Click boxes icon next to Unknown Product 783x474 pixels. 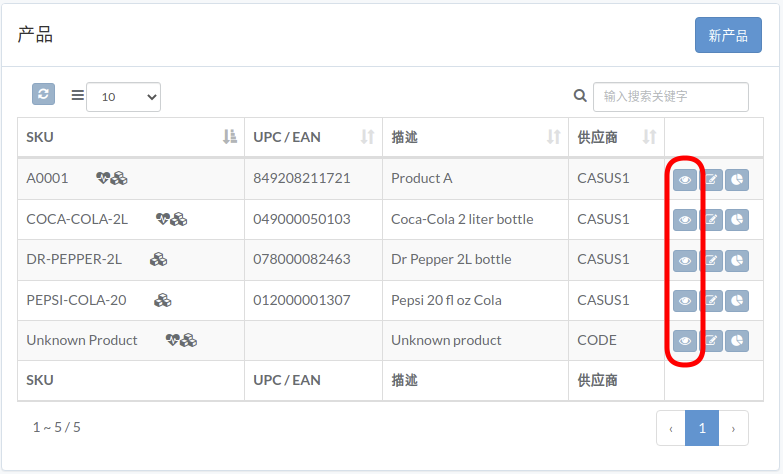[x=189, y=340]
